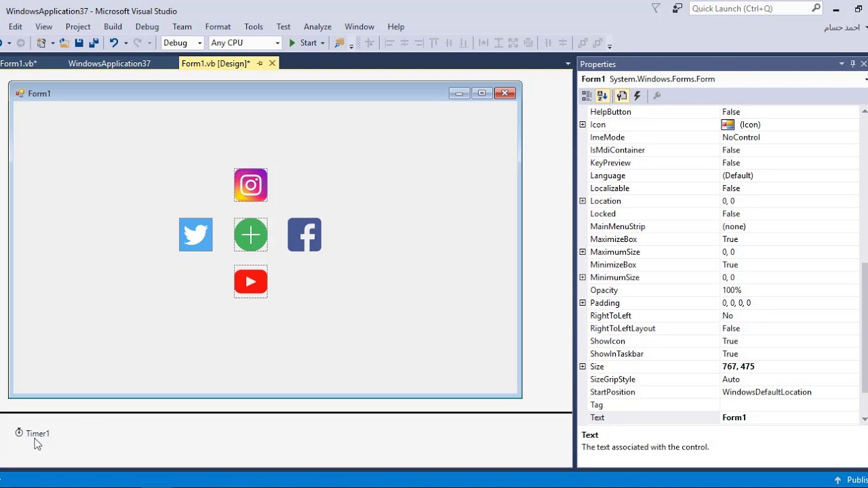Open the Project menu
Viewport: 868px width, 488px height.
[x=78, y=26]
